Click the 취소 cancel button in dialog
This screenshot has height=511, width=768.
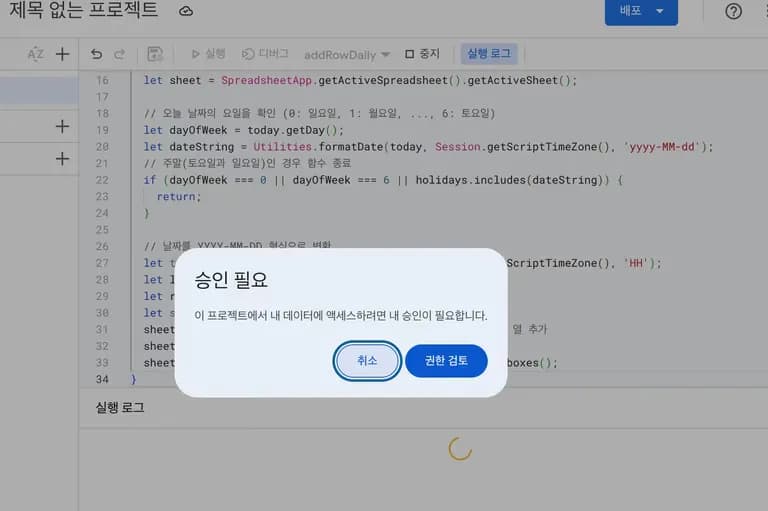tap(367, 361)
